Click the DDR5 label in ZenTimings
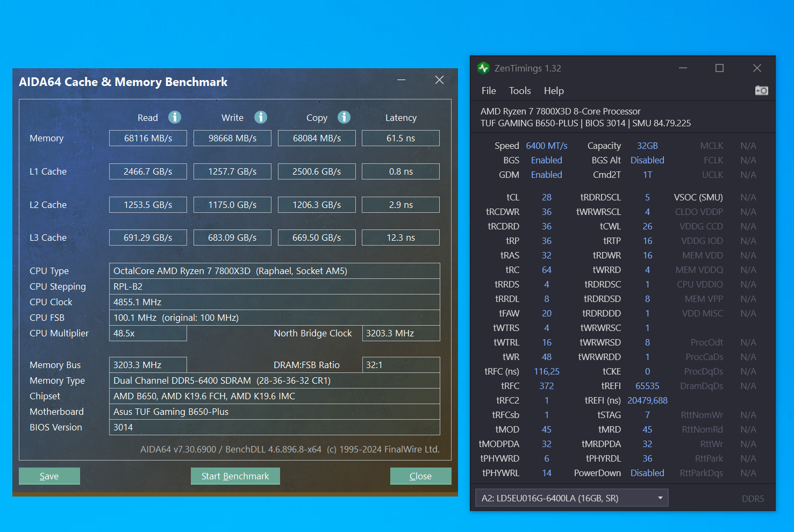 [753, 499]
